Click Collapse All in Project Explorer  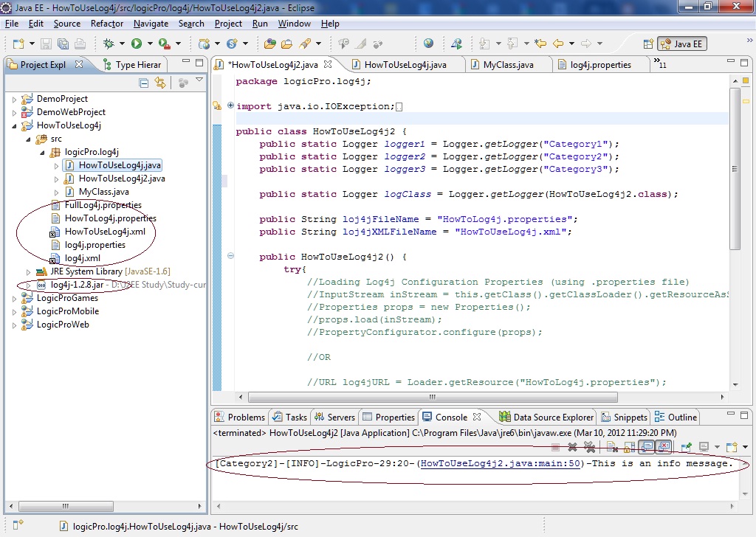[144, 83]
